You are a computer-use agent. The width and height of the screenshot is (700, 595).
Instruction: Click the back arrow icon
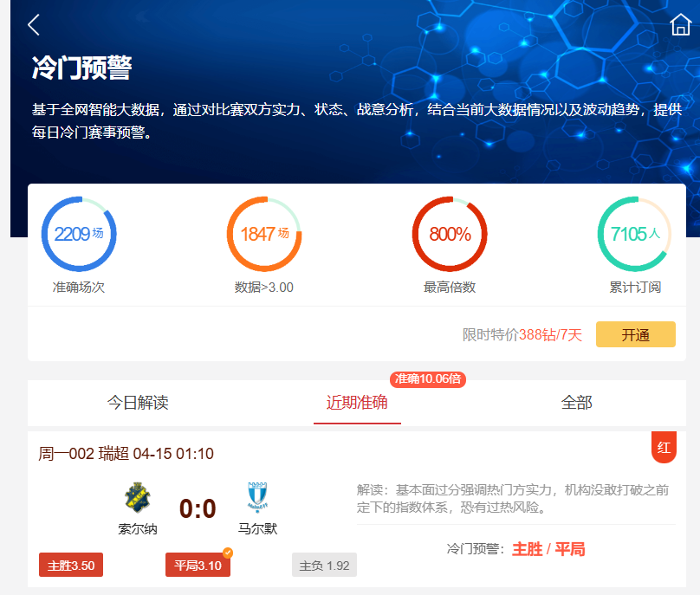(34, 25)
